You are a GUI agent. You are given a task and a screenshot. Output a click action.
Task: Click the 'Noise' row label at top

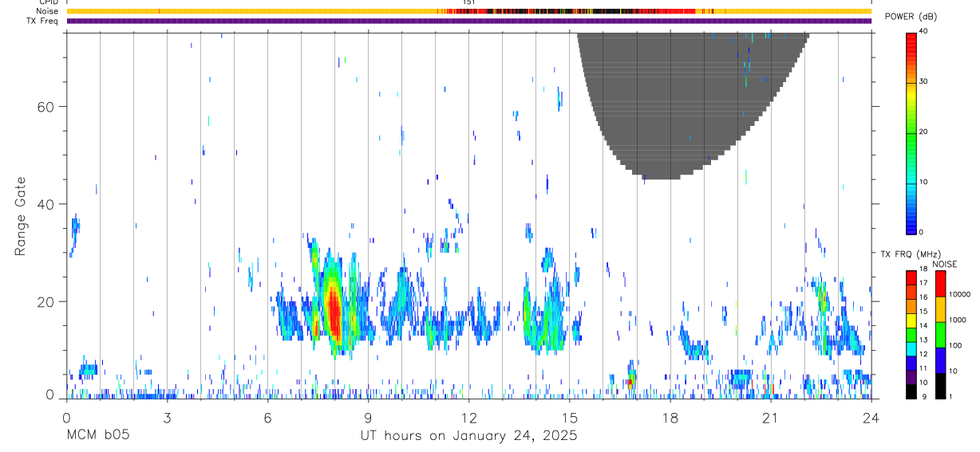(x=48, y=11)
